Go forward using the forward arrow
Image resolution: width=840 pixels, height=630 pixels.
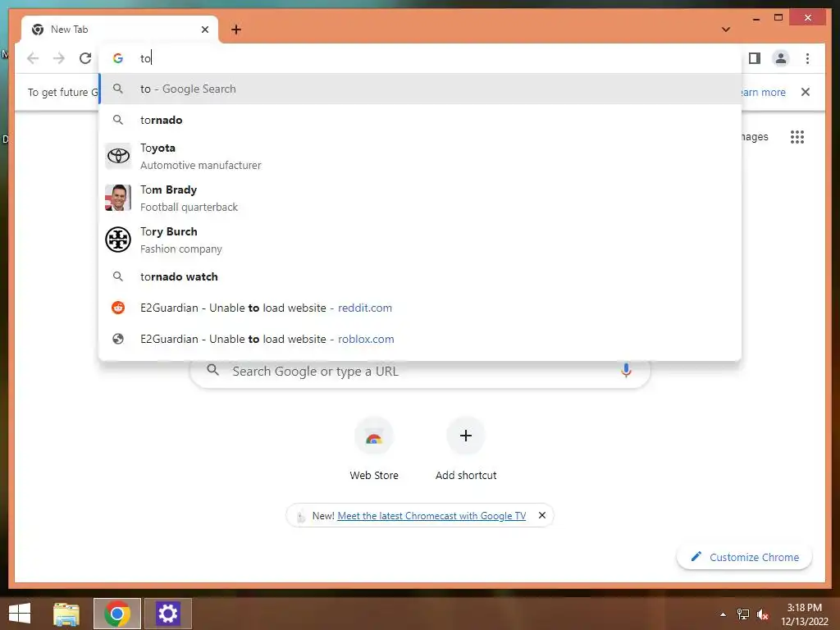click(59, 58)
